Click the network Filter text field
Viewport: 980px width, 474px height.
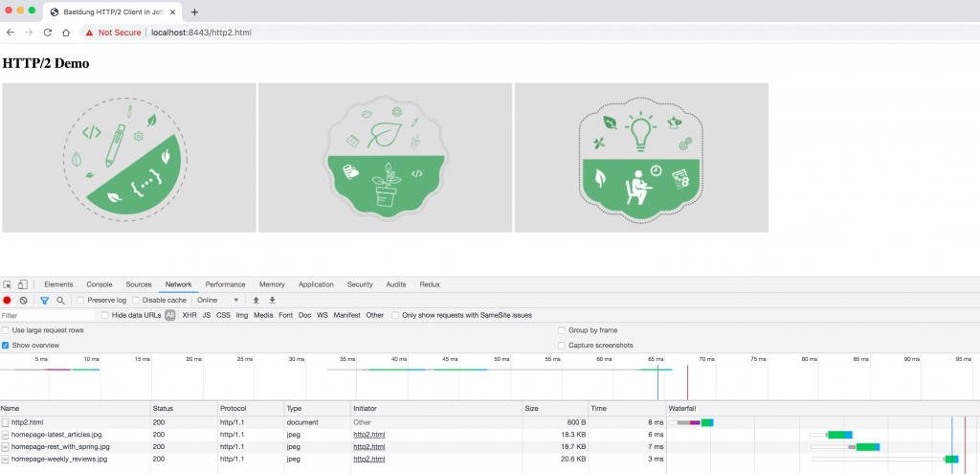coord(48,316)
